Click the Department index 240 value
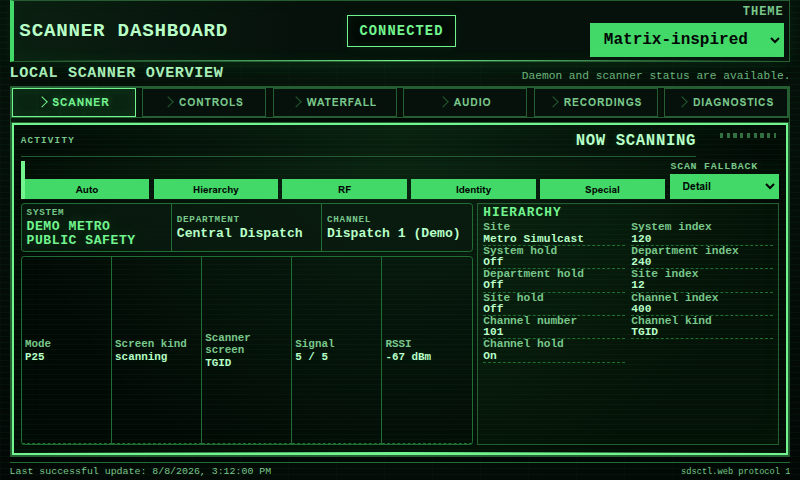Image resolution: width=800 pixels, height=480 pixels. (641, 262)
